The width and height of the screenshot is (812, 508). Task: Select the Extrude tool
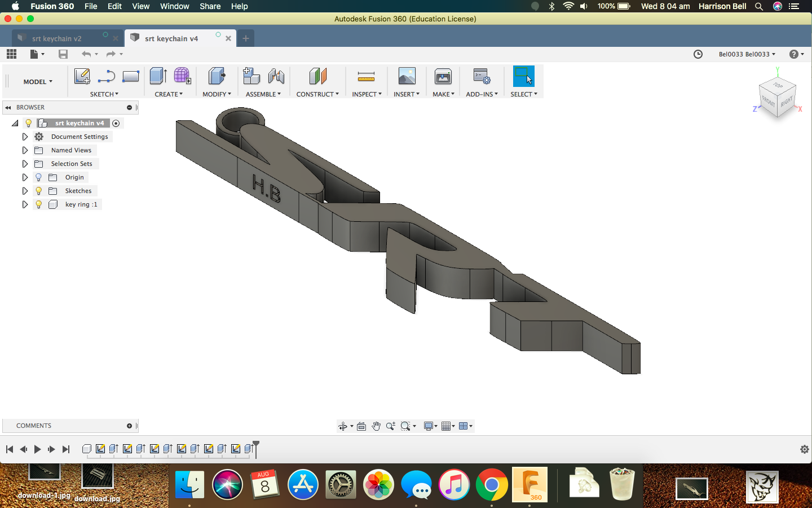tap(158, 76)
